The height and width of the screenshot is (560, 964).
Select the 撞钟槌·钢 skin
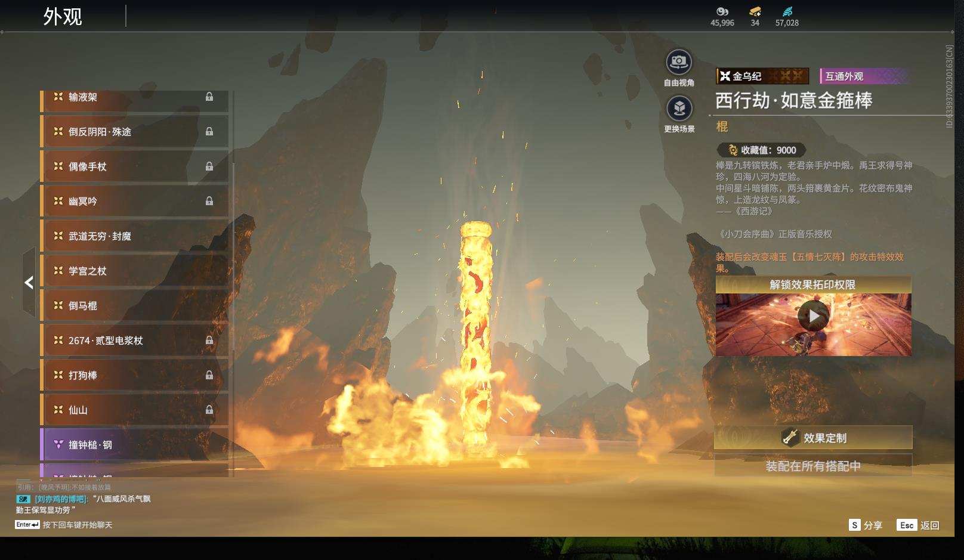click(x=134, y=444)
